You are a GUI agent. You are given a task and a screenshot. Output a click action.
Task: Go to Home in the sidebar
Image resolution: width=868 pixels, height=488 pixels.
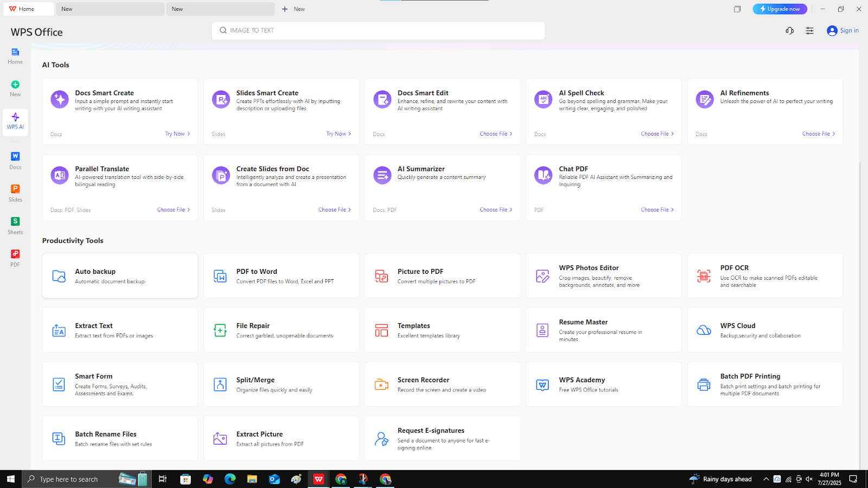15,56
